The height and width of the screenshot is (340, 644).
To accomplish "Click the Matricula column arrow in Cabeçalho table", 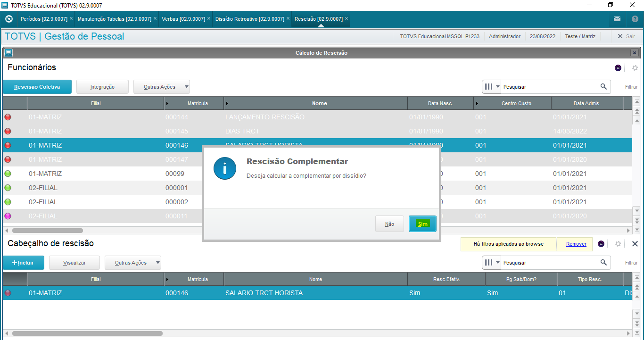I will point(167,279).
